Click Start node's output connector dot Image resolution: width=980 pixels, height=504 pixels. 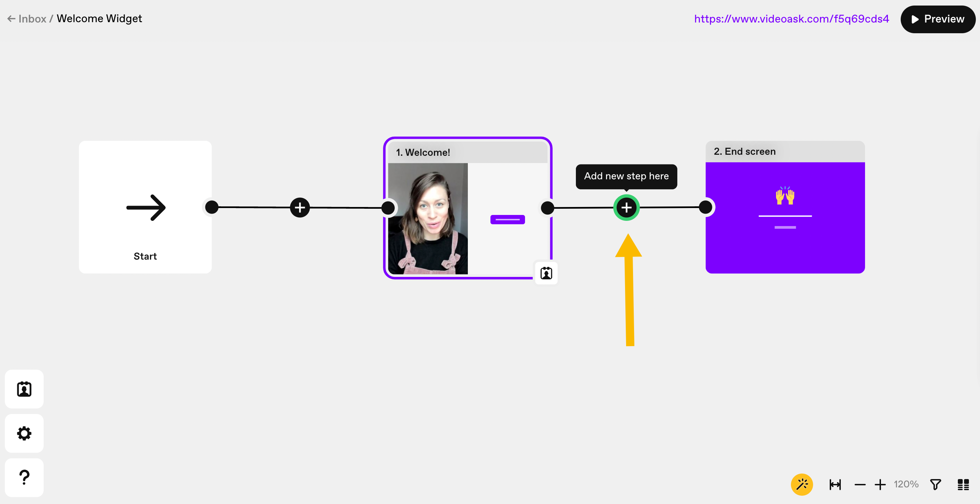pyautogui.click(x=212, y=207)
